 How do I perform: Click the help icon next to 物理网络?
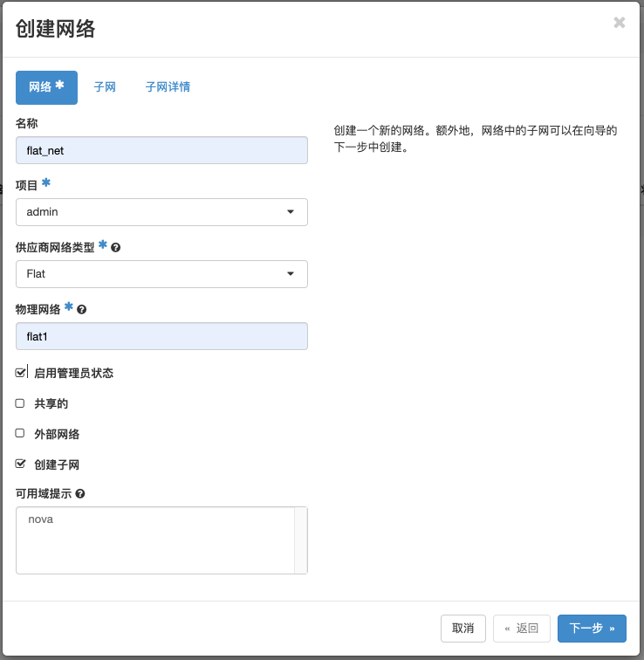pos(82,309)
